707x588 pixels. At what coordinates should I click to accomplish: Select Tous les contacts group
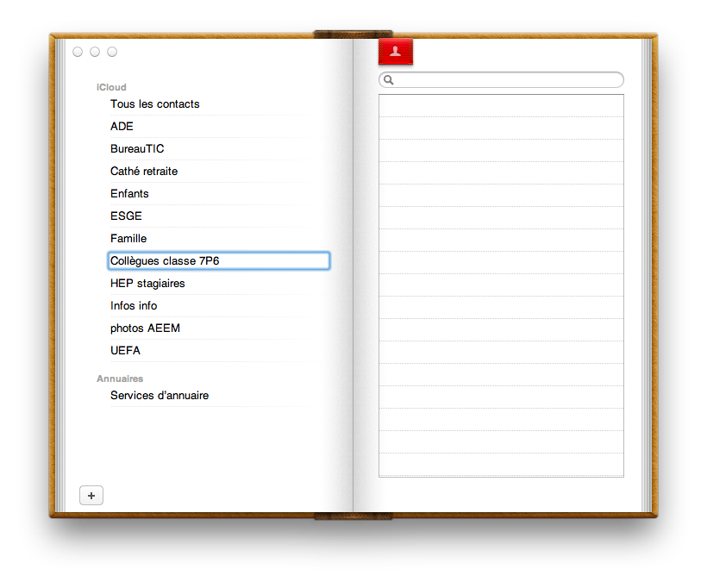pos(154,104)
